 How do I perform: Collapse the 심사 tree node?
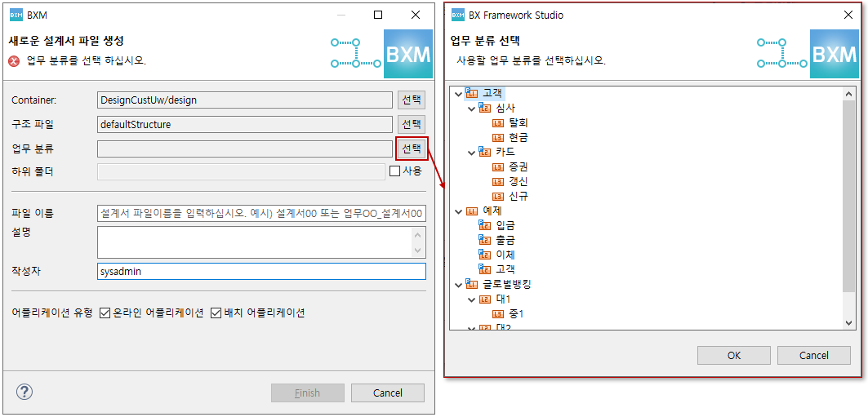pyautogui.click(x=472, y=109)
